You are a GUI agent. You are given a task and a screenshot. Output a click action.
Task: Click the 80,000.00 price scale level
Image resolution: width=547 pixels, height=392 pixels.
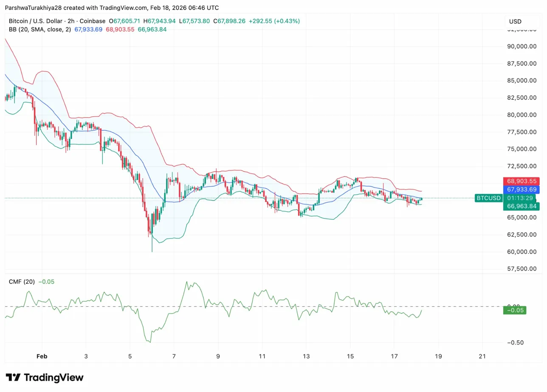point(522,115)
